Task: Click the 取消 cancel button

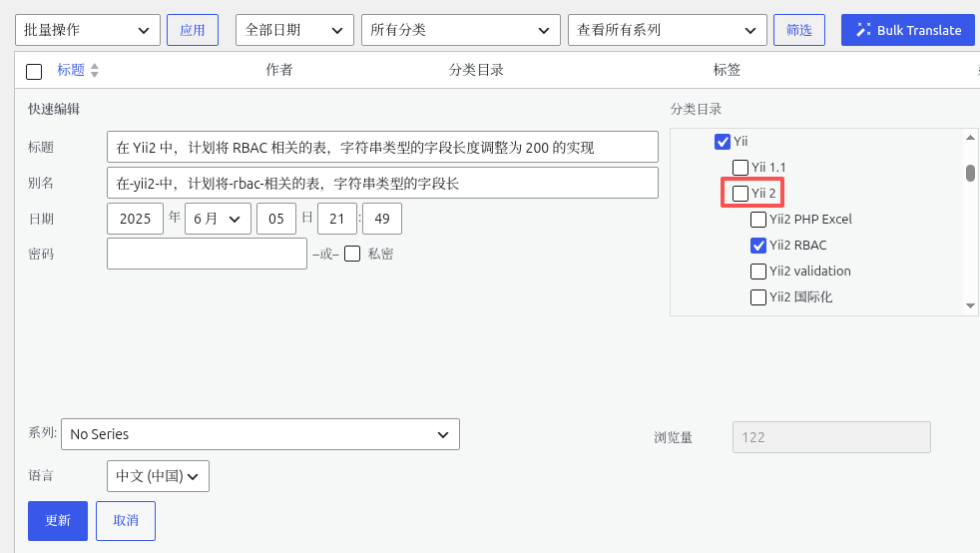Action: (x=126, y=520)
